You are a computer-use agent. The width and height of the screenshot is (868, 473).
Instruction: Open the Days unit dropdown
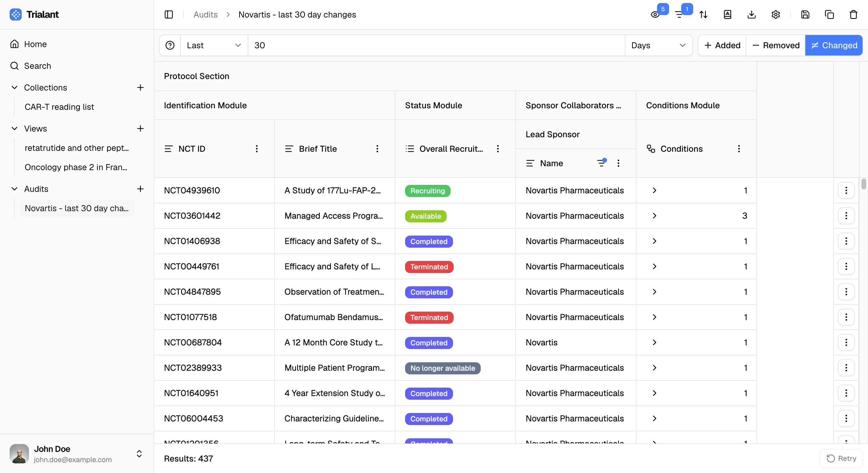tap(659, 45)
